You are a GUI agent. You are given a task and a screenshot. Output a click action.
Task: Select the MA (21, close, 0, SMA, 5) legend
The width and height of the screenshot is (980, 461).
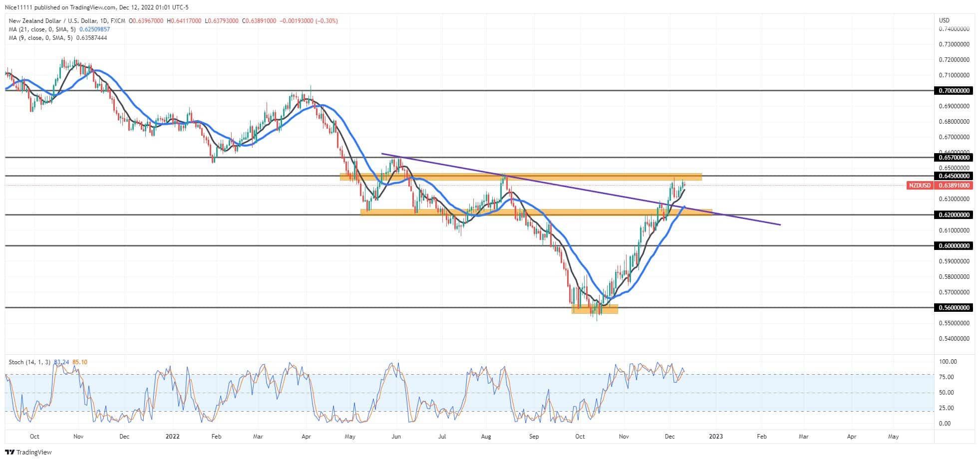[x=43, y=29]
